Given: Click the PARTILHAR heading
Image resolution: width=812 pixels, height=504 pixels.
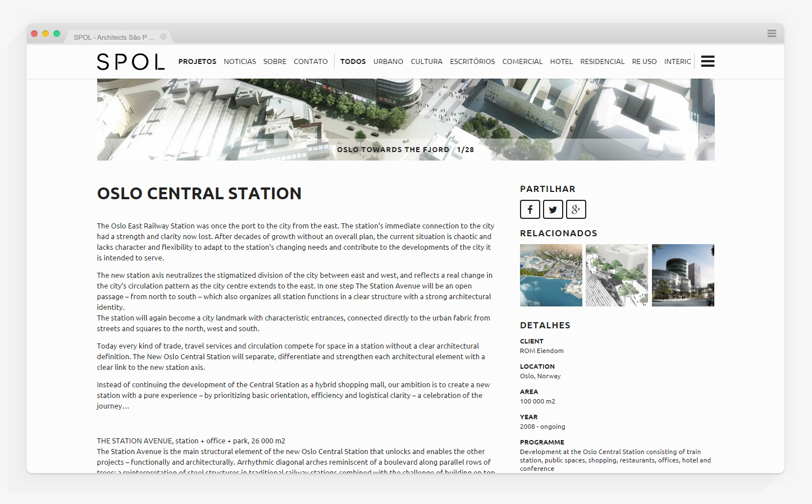Looking at the screenshot, I should tap(548, 189).
